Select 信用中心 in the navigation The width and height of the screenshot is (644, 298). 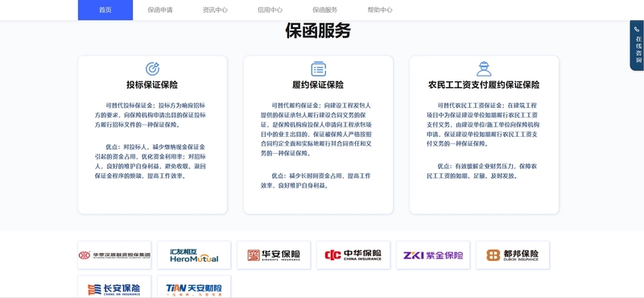(x=270, y=10)
